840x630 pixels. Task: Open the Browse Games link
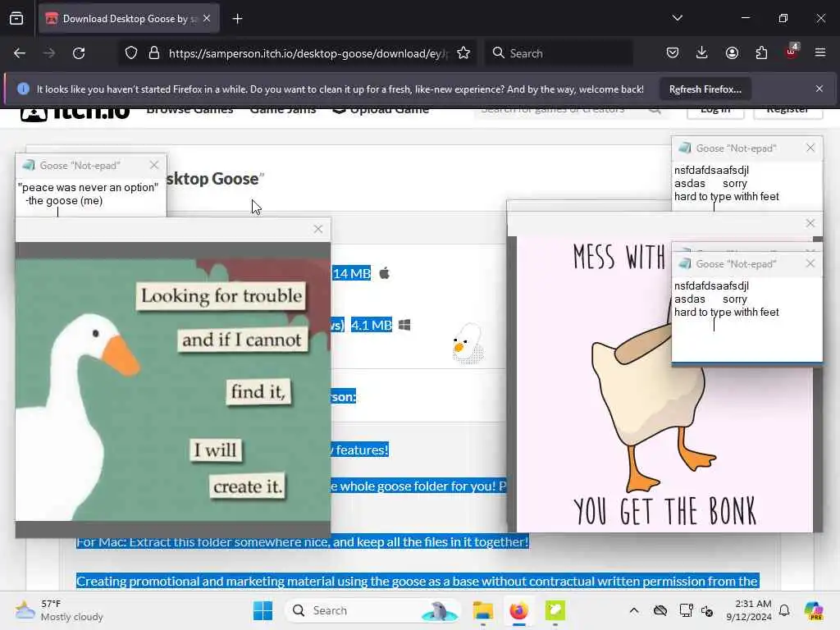coord(189,112)
